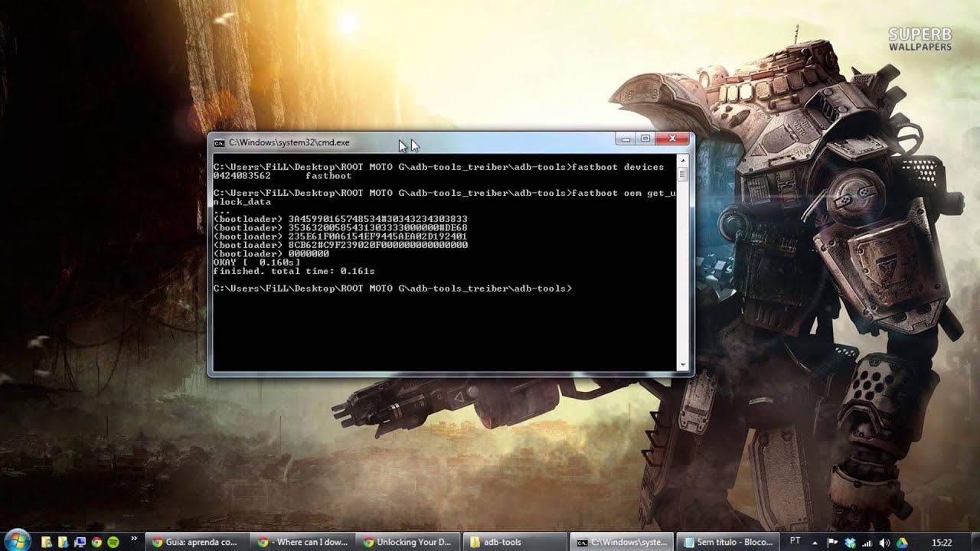The width and height of the screenshot is (980, 551).
Task: Switch to the 'Unlocking Your D...' Chrome window
Action: (408, 542)
